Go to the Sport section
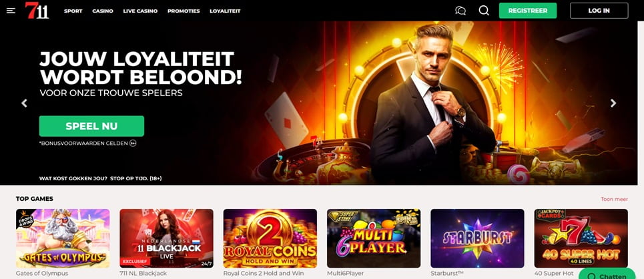This screenshot has width=644, height=279. coord(73,11)
